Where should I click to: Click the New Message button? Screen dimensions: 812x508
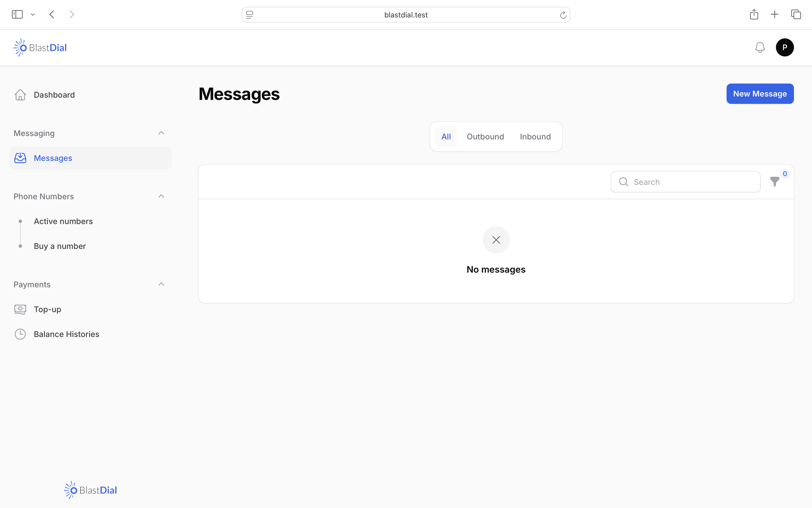760,94
